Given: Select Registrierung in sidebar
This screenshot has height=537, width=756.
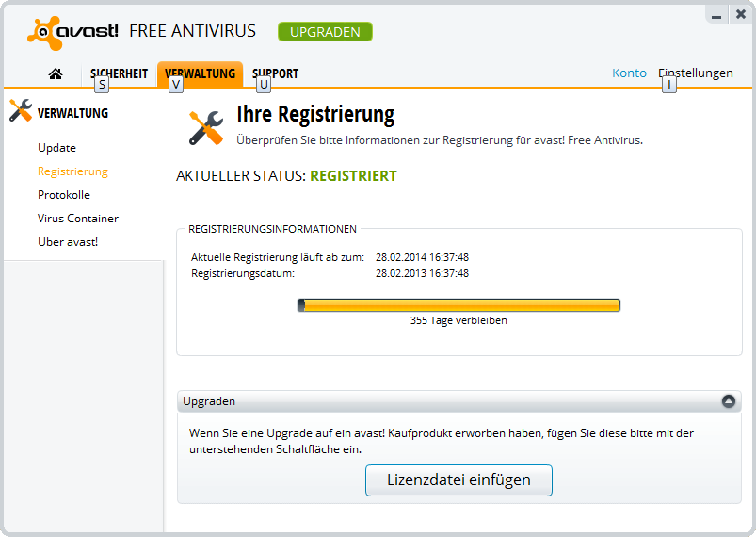Looking at the screenshot, I should point(72,171).
